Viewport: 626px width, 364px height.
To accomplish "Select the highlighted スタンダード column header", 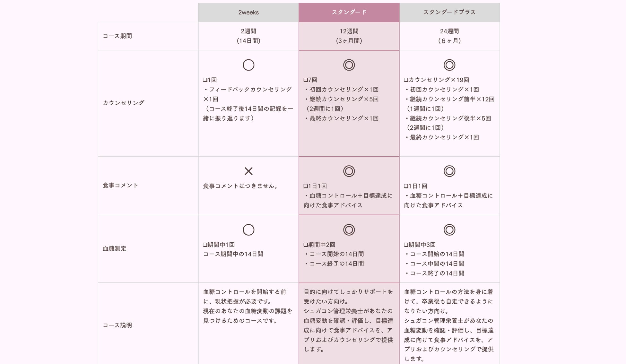I will point(349,13).
